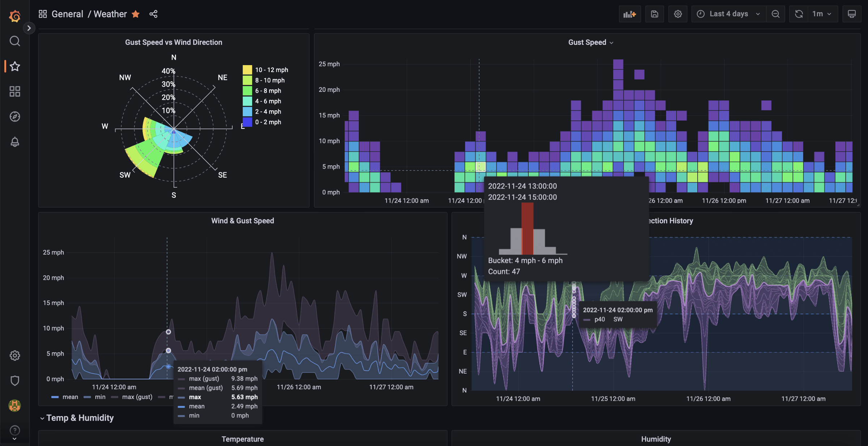868x446 pixels.
Task: Add a new panel to dashboard
Action: (630, 14)
